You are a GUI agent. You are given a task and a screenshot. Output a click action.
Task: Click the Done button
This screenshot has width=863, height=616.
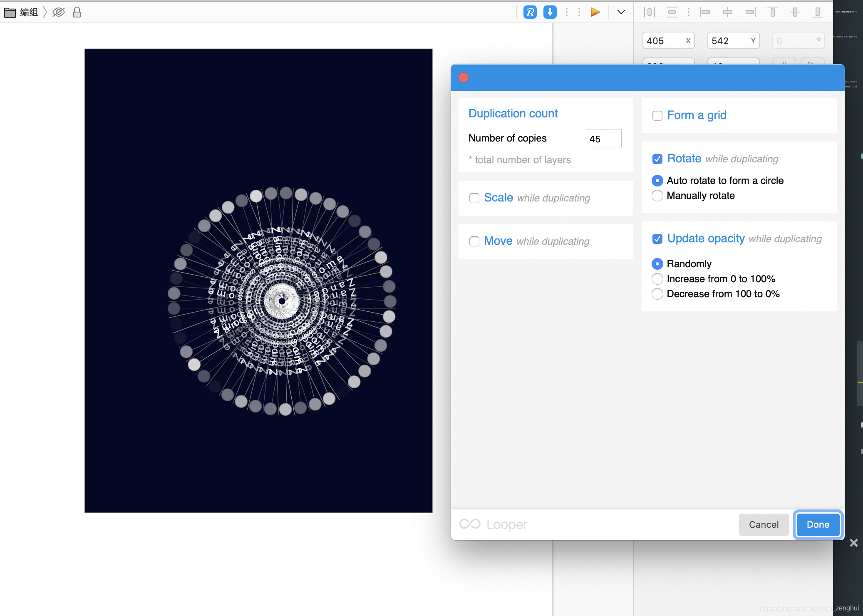click(818, 524)
